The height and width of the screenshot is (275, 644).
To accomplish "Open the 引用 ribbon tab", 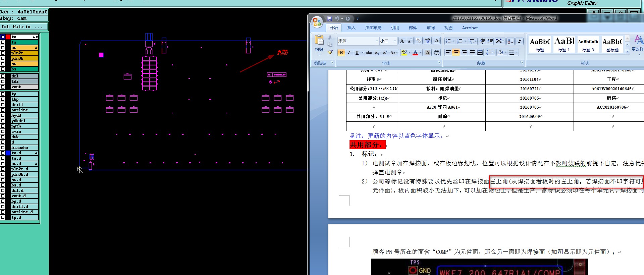I will [395, 28].
